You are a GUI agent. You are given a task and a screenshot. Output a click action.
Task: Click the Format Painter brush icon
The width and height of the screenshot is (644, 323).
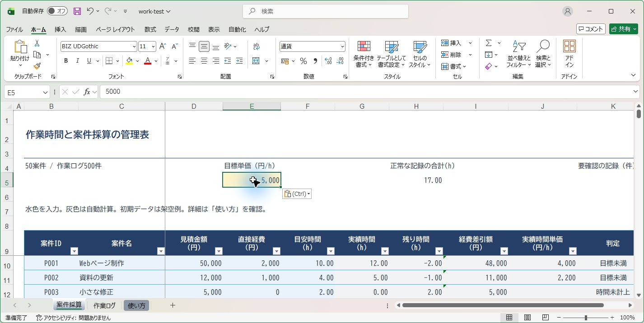point(37,66)
